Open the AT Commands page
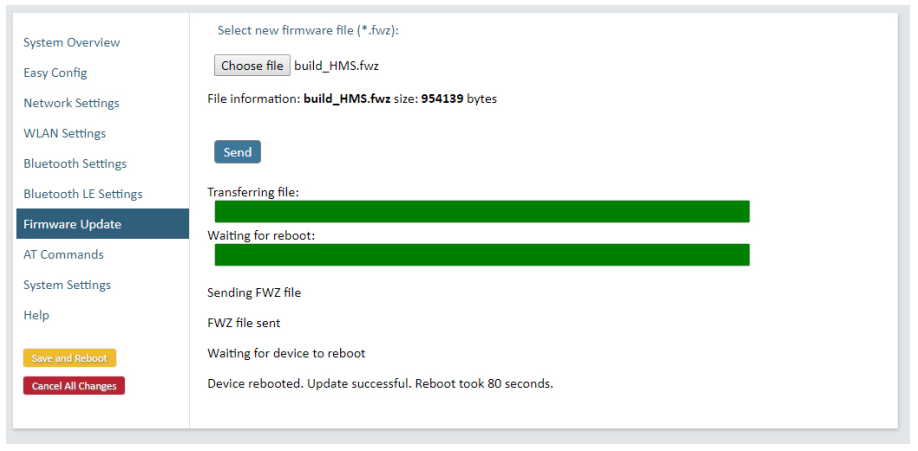This screenshot has width=918, height=451. pos(63,255)
